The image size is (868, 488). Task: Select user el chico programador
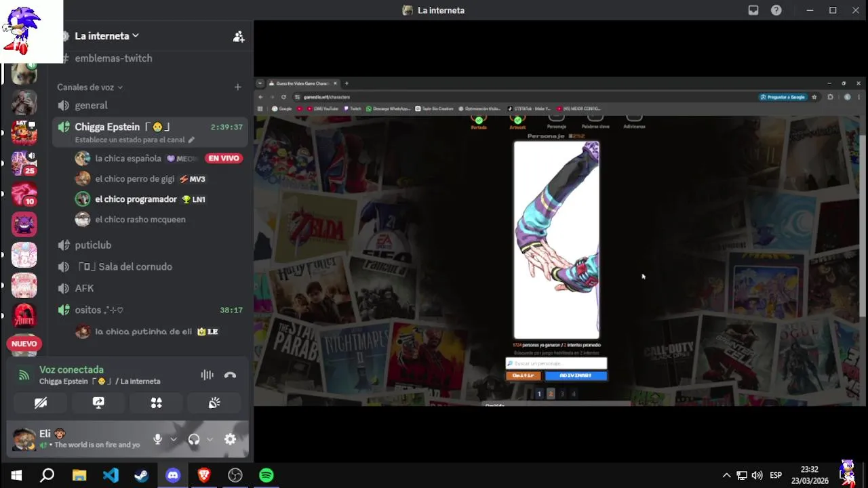136,199
